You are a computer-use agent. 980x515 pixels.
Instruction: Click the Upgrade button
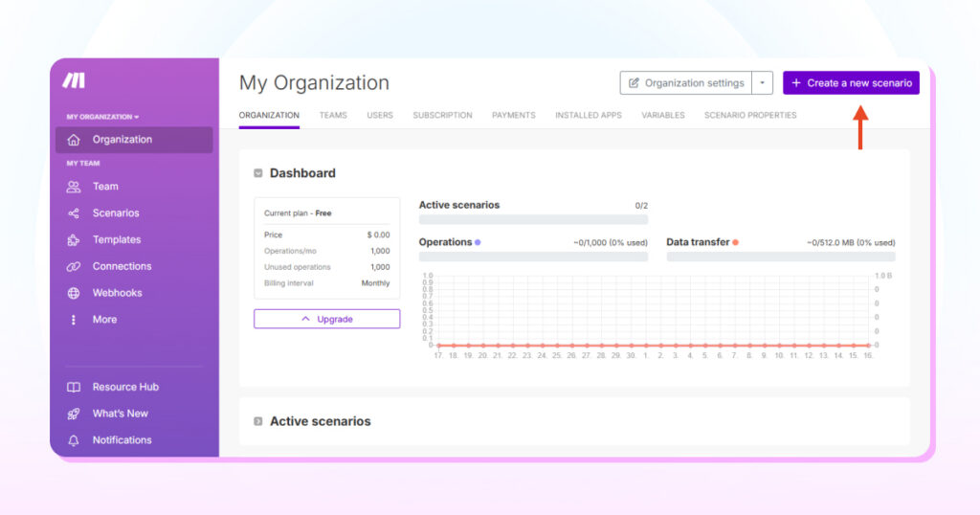tap(327, 319)
